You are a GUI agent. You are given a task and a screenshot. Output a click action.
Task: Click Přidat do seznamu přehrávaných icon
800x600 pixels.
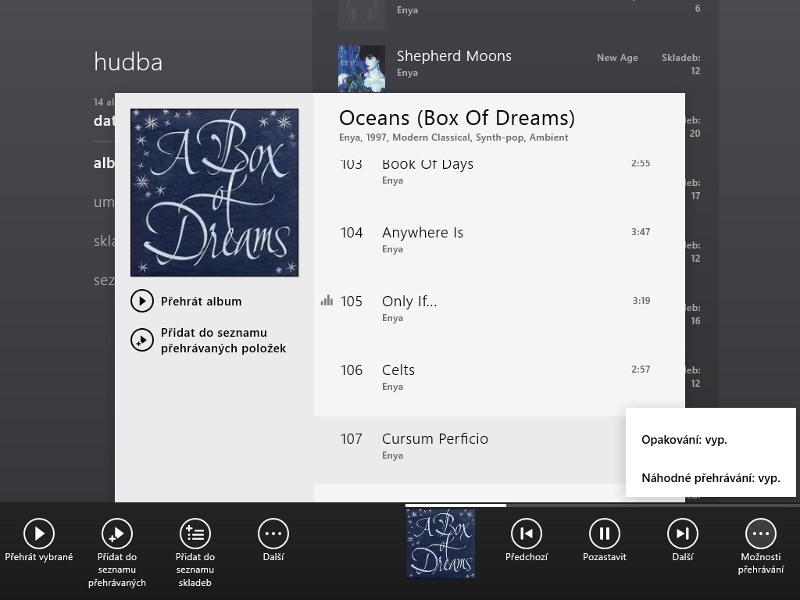pos(117,533)
